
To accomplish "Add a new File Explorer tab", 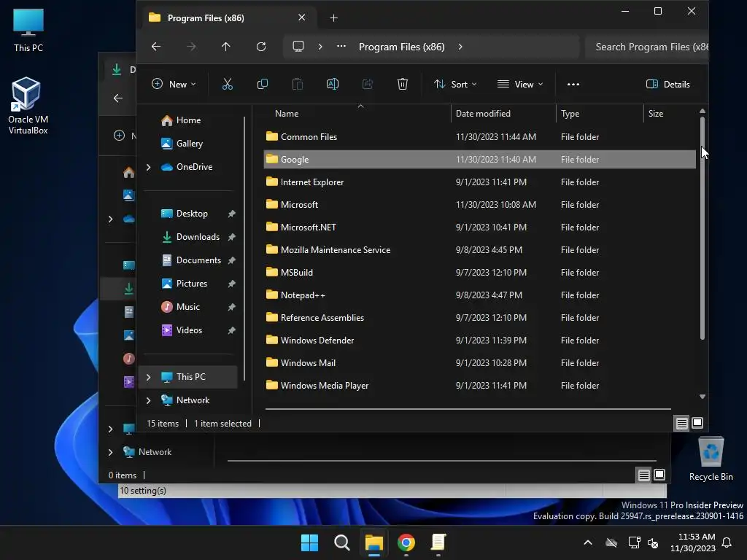I will 333,18.
